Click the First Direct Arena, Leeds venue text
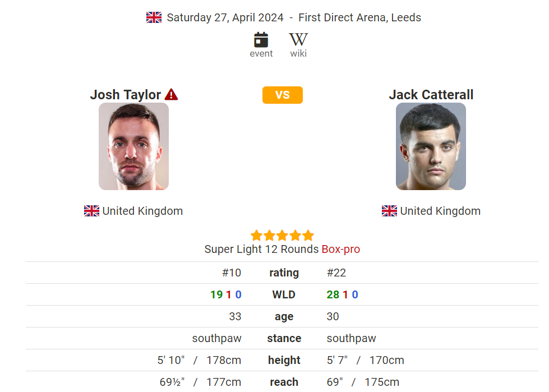 point(359,17)
